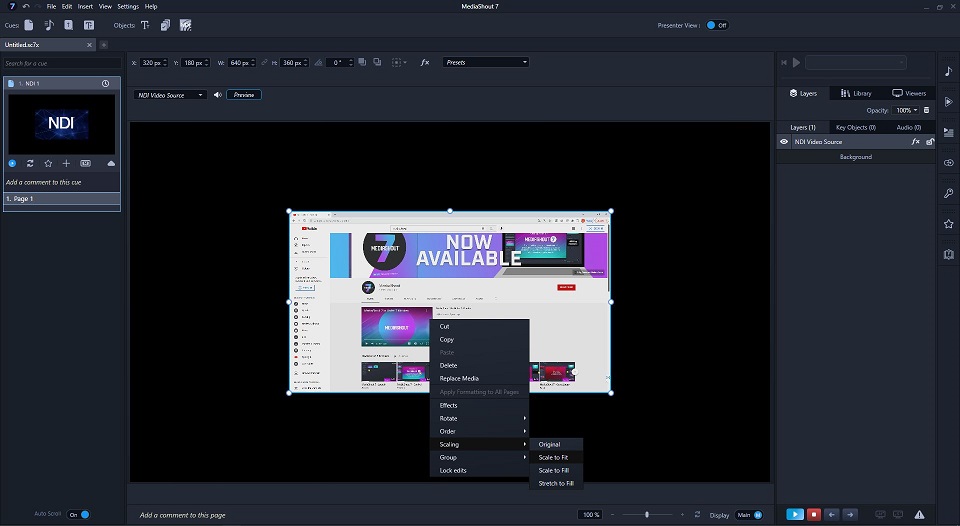This screenshot has width=960, height=526.
Task: Toggle the Presenter View switch
Action: point(716,25)
